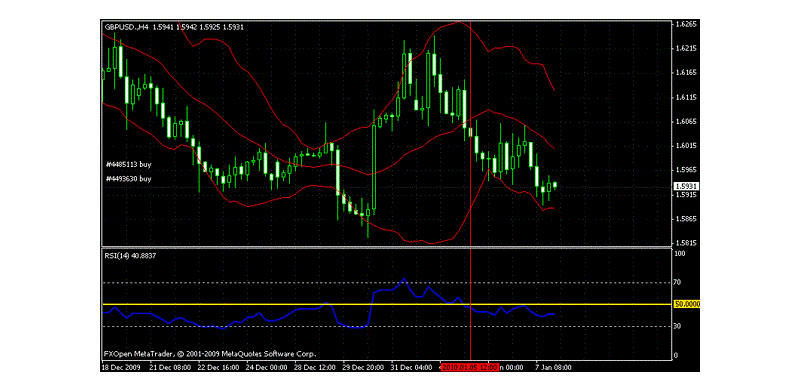Click the RSI scale value 70

[678, 282]
